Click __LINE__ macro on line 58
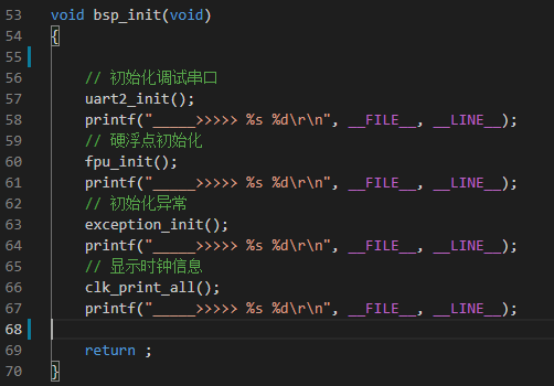 467,120
